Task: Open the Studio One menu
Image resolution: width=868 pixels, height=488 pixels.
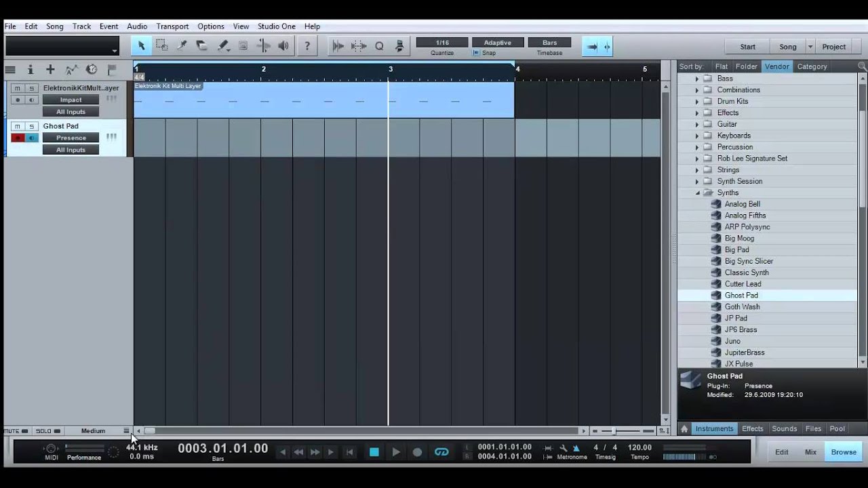Action: pyautogui.click(x=276, y=26)
